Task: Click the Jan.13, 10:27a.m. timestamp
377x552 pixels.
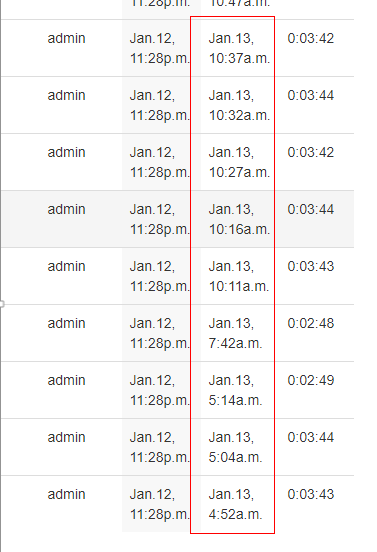Action: [x=239, y=162]
